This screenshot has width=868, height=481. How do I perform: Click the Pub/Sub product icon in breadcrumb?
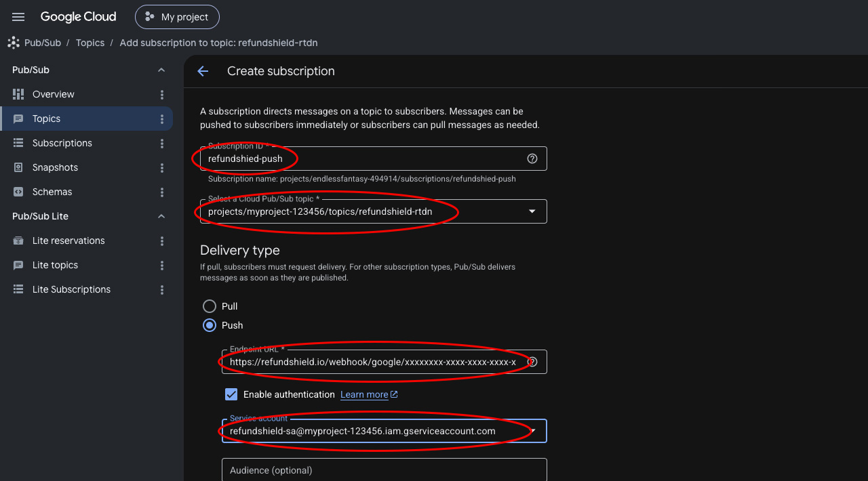click(14, 43)
